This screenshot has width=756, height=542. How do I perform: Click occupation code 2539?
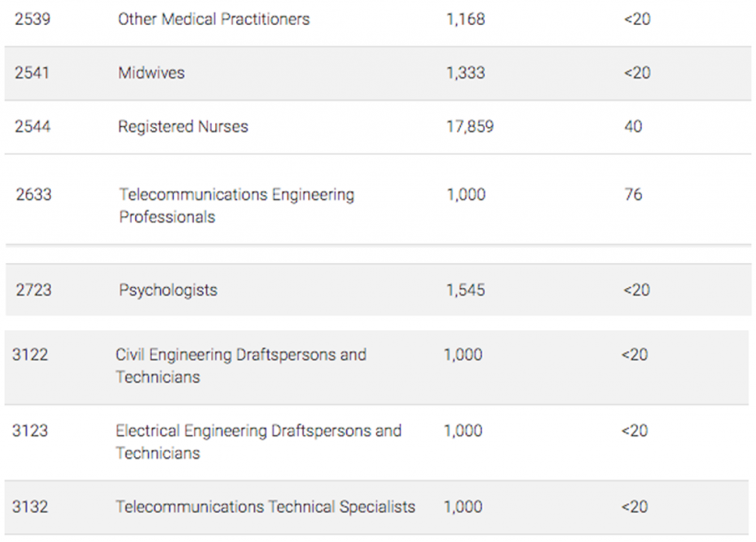32,19
